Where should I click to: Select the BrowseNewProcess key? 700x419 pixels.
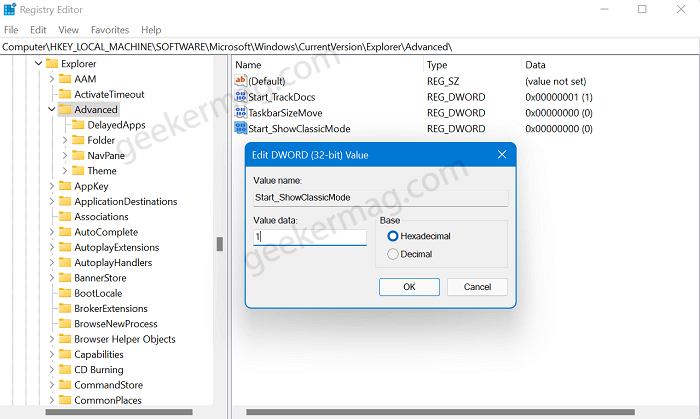click(116, 324)
